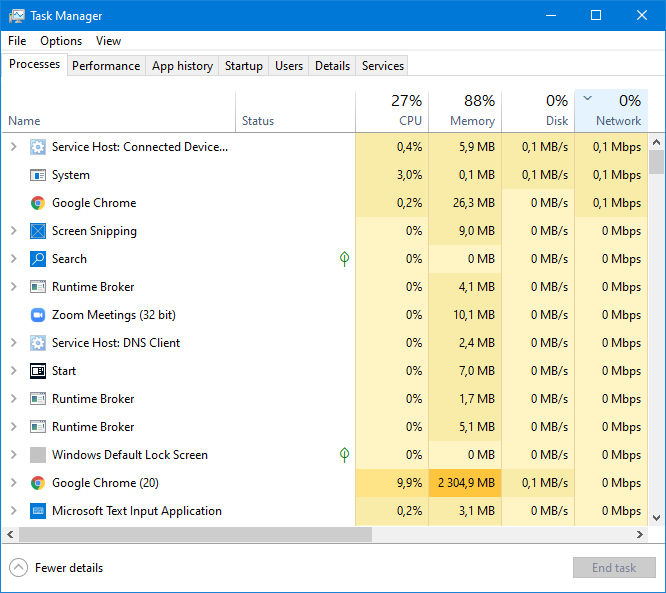Viewport: 666px width, 593px height.
Task: Click the Service Host: DNS Client gear icon
Action: pos(38,343)
